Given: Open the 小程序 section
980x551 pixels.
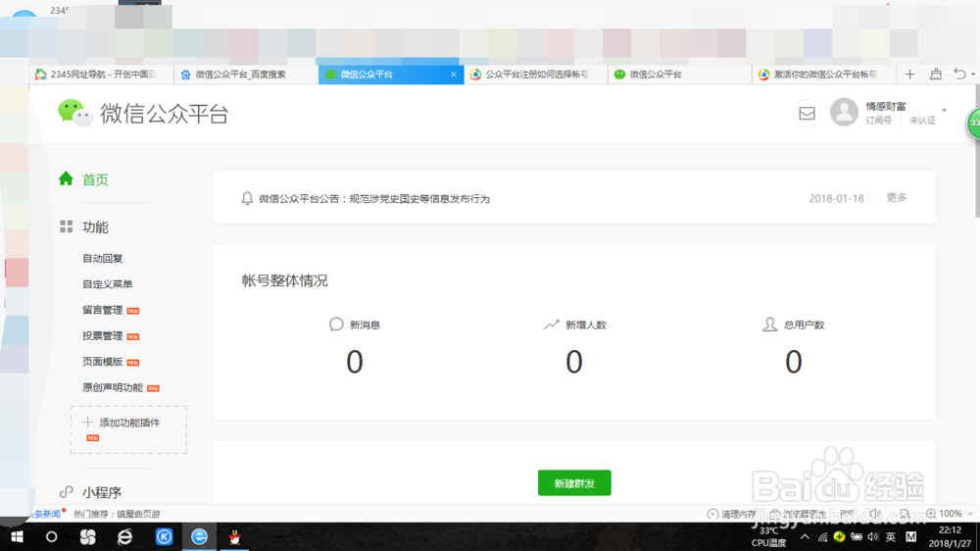Looking at the screenshot, I should click(102, 493).
